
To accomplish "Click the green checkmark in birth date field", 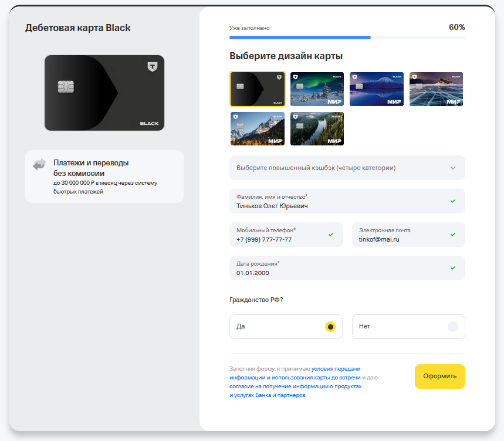I will (453, 268).
